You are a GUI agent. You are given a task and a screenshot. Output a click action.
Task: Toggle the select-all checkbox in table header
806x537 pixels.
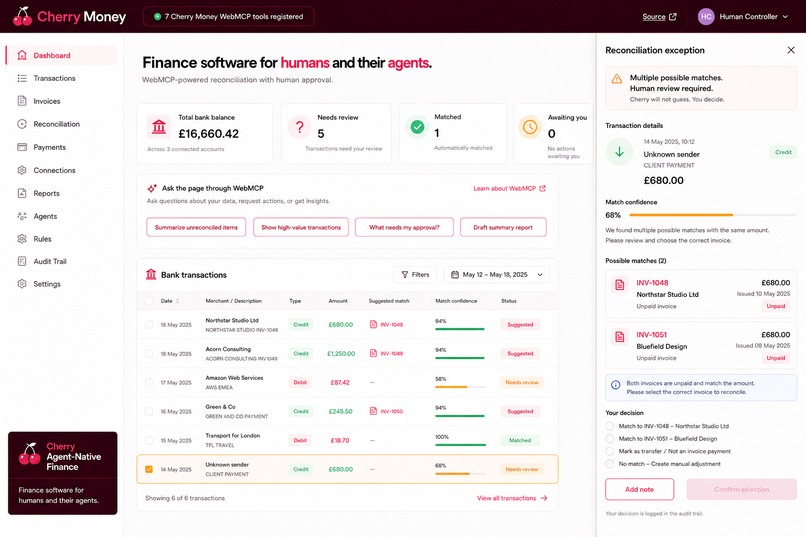tap(149, 301)
